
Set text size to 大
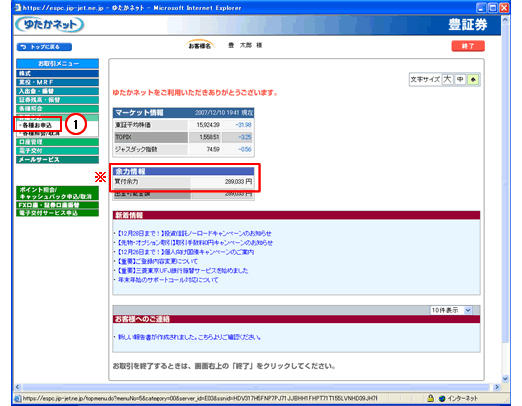(x=447, y=79)
